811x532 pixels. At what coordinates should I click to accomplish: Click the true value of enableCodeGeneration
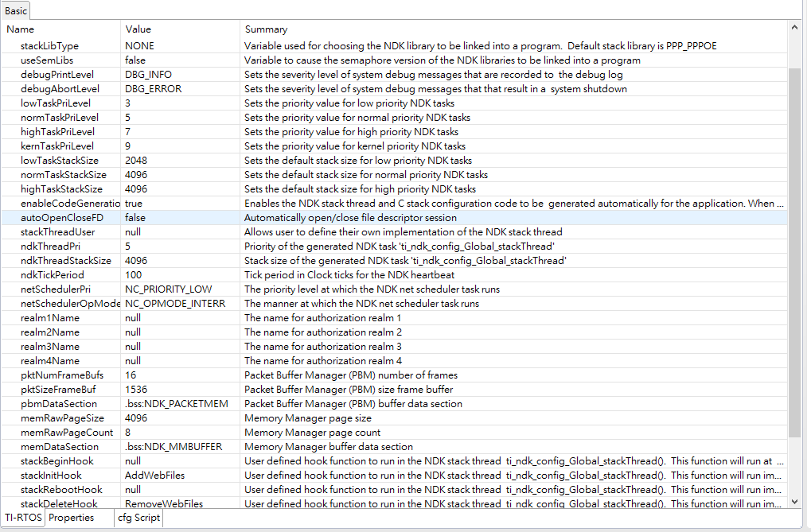[x=134, y=204]
